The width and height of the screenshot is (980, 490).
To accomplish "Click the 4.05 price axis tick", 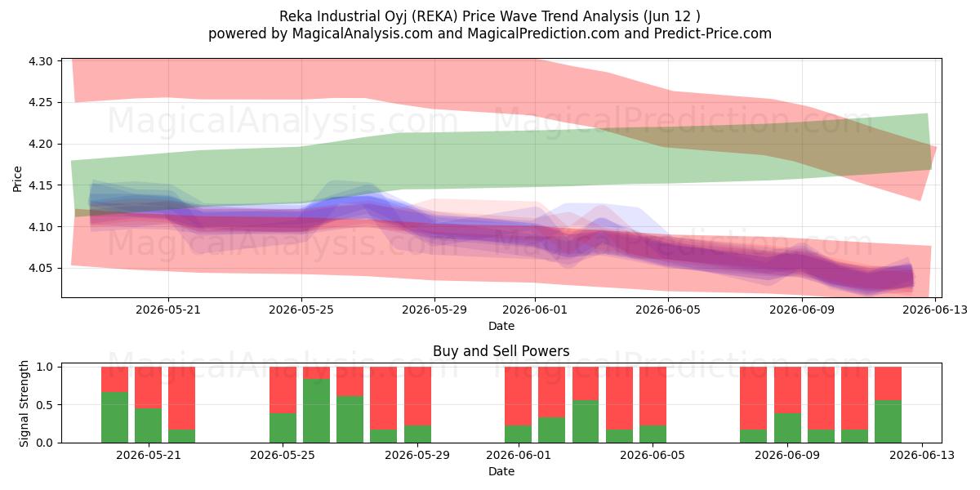I will (41, 269).
